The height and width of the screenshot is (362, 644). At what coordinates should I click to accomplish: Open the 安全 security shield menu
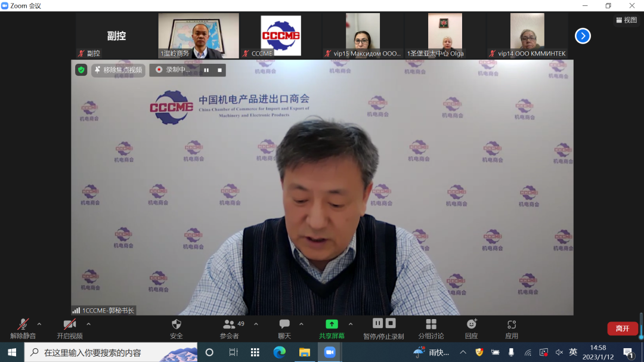pos(176,329)
